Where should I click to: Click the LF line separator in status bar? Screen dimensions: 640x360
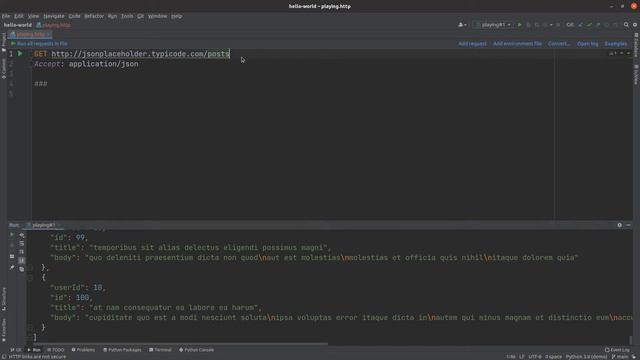pyautogui.click(x=522, y=357)
